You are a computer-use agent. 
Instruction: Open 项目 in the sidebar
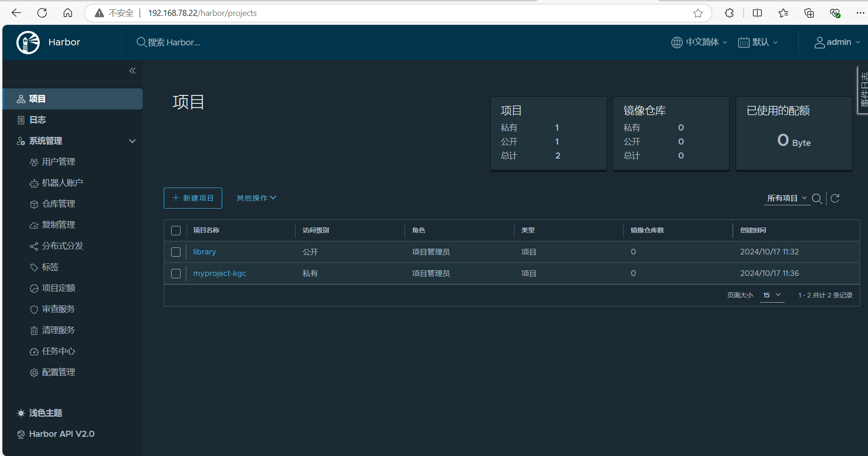(x=72, y=99)
